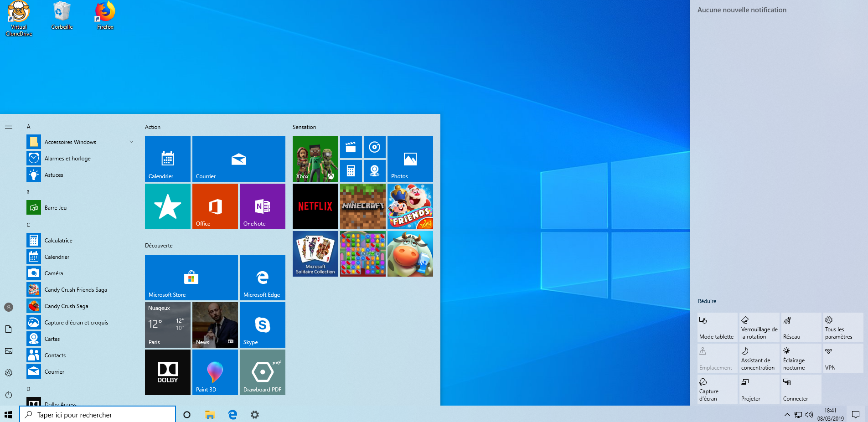Image resolution: width=868 pixels, height=422 pixels.
Task: Open Tous les paramètres
Action: click(x=842, y=327)
